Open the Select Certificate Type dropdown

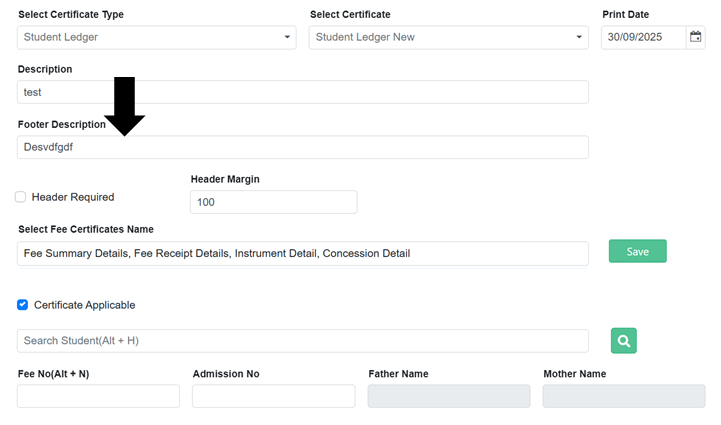point(156,37)
